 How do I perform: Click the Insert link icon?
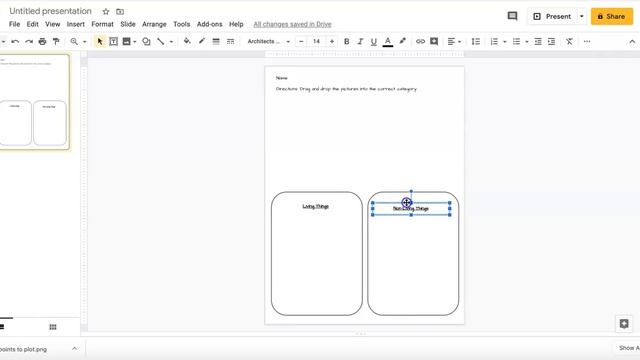pyautogui.click(x=420, y=42)
